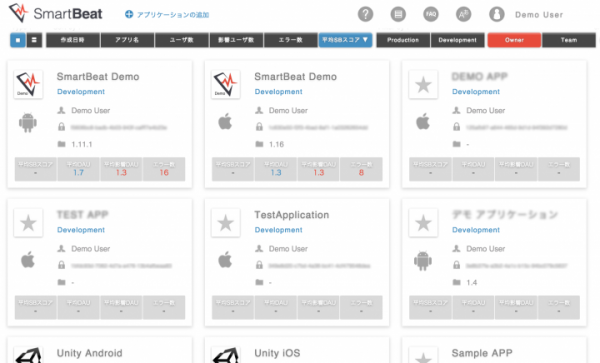Click the app logo of iOS SmartBeat Demo card
The height and width of the screenshot is (363, 600).
(x=226, y=85)
